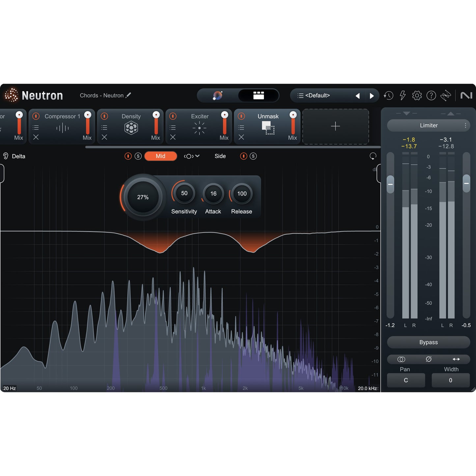This screenshot has width=476, height=476.
Task: Open the Compressor 1 module settings
Action: (36, 127)
